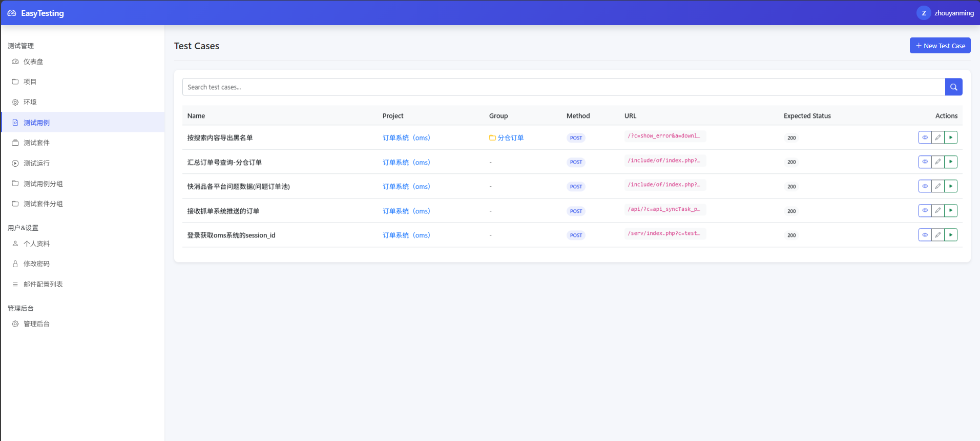Click the search magnifier button
This screenshot has width=980, height=441.
click(953, 87)
